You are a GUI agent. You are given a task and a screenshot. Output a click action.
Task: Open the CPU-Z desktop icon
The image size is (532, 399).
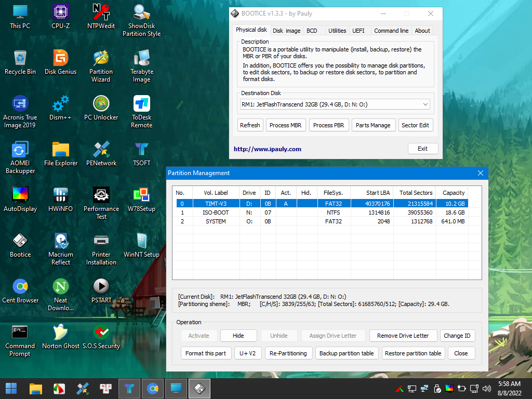[x=61, y=16]
